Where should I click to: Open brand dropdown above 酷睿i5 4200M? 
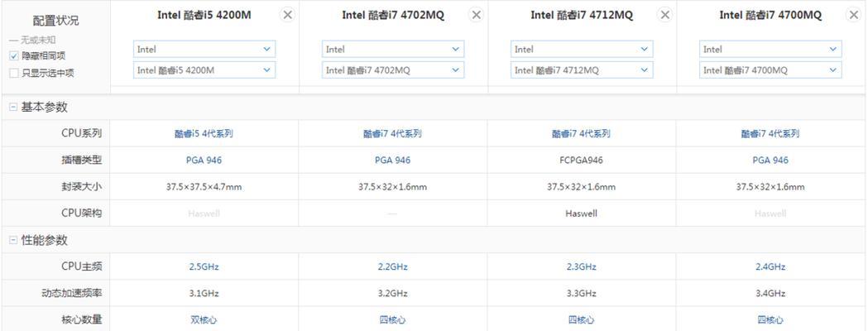click(204, 50)
